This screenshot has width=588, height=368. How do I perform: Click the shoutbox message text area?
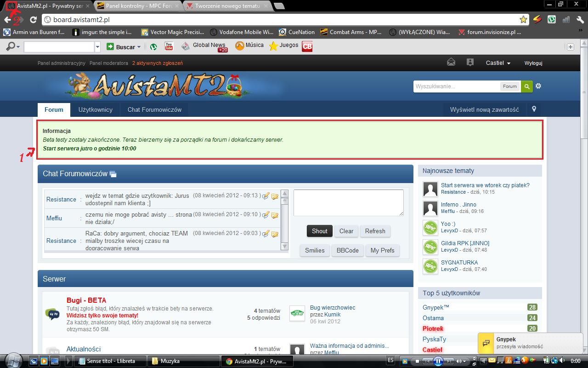(x=348, y=202)
